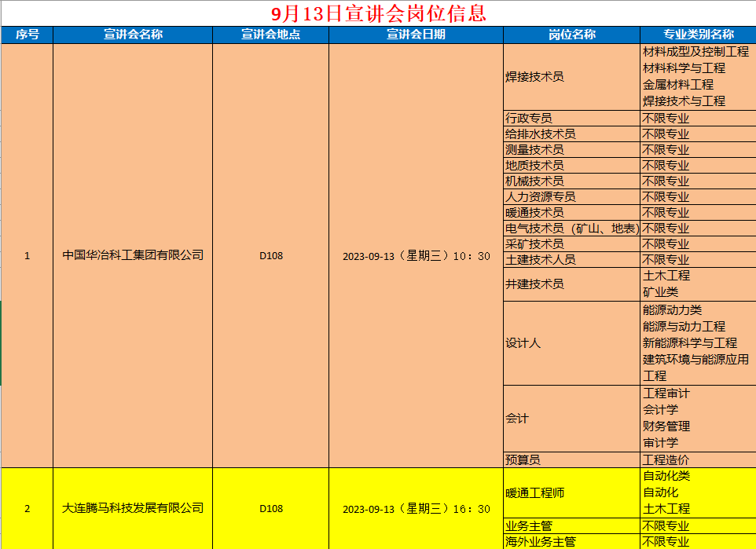Select the 宣讲会日期 header cell
756x549 pixels.
pos(416,35)
